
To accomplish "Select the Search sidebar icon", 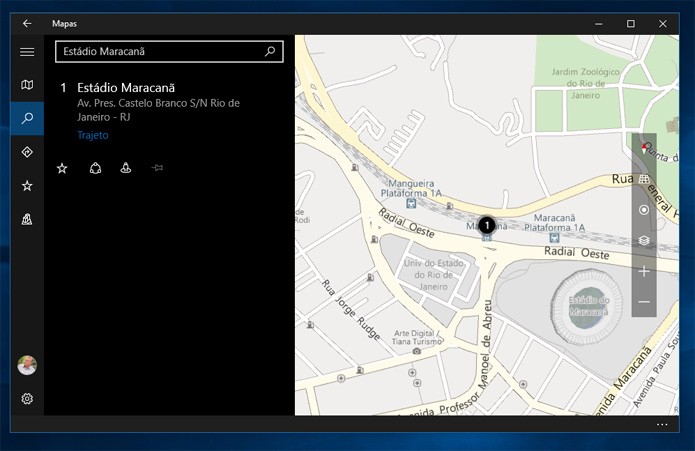I will point(27,118).
